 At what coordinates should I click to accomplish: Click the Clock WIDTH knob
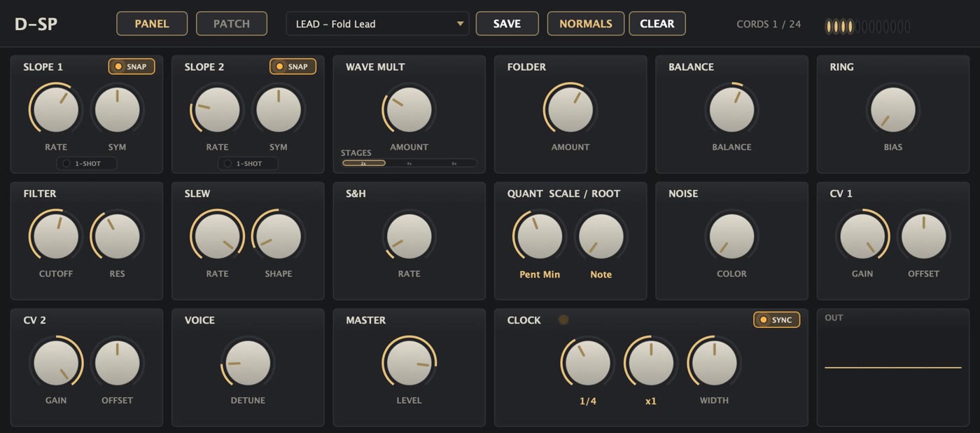click(714, 363)
